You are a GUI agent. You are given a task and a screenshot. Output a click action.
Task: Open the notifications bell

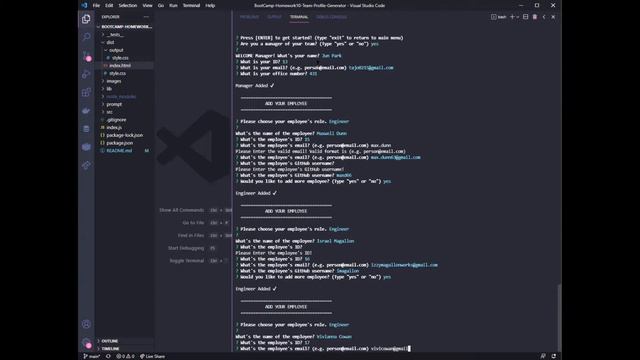[553, 356]
